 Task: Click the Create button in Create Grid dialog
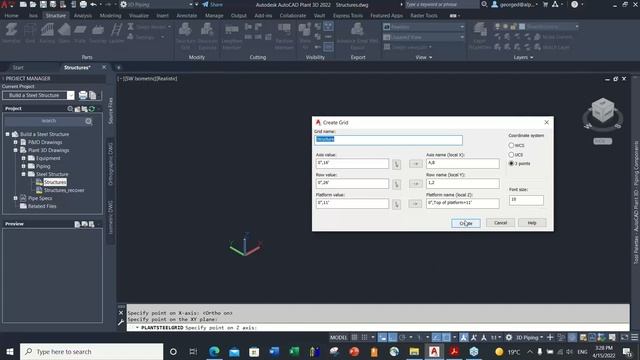pyautogui.click(x=466, y=223)
